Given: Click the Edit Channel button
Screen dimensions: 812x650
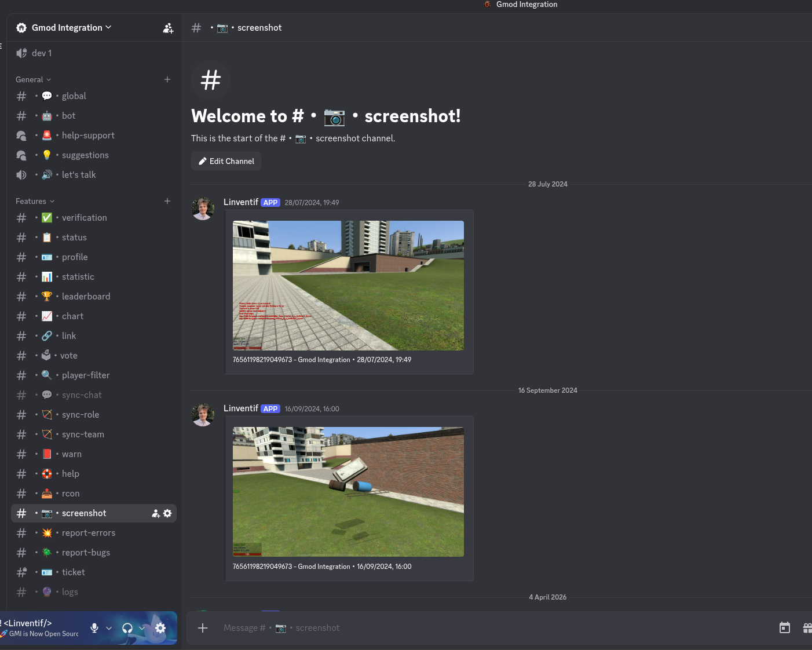Looking at the screenshot, I should pos(226,161).
